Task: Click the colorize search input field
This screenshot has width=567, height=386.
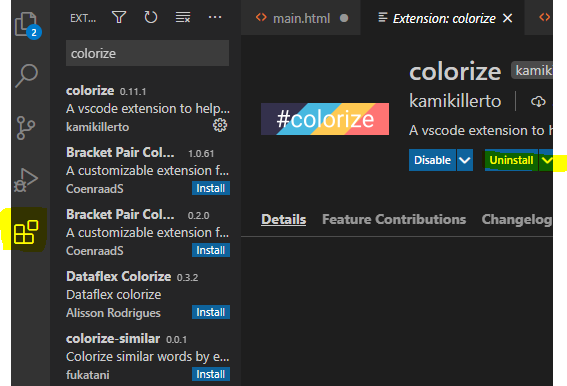Action: tap(147, 53)
